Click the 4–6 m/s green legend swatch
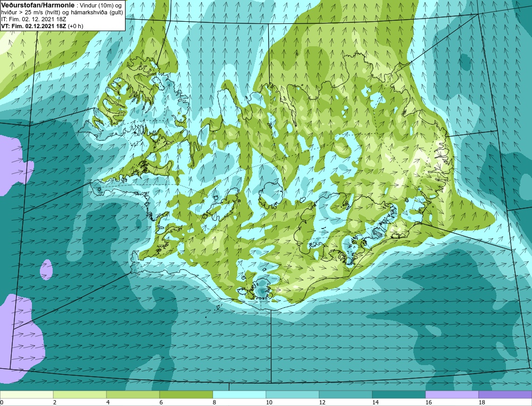Screen dimensions: 532x406 pos(133,395)
